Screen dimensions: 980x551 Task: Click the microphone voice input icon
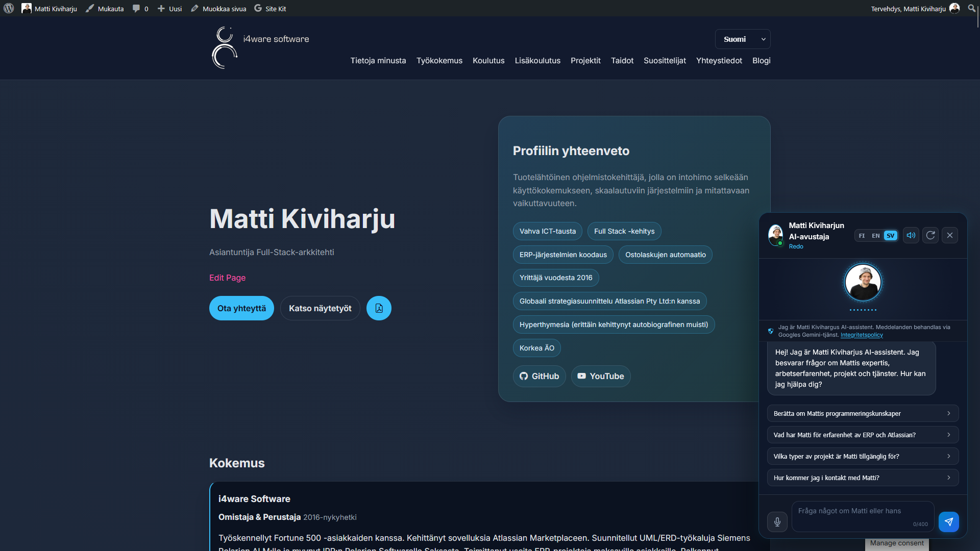tap(777, 522)
